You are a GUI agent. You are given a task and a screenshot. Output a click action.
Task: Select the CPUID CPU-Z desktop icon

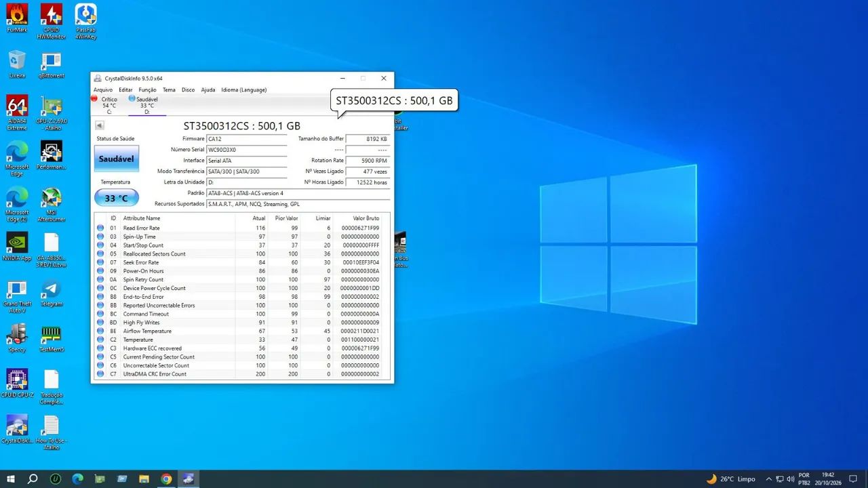point(17,384)
